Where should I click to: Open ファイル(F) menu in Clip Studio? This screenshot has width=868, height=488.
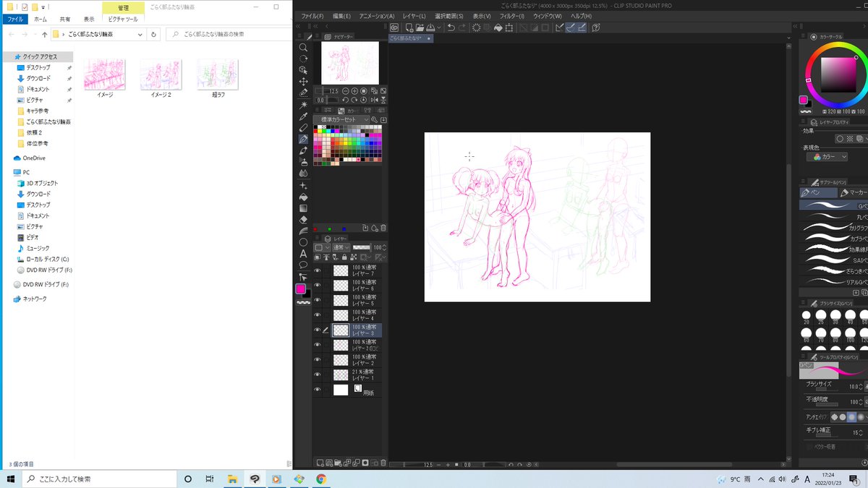click(312, 16)
